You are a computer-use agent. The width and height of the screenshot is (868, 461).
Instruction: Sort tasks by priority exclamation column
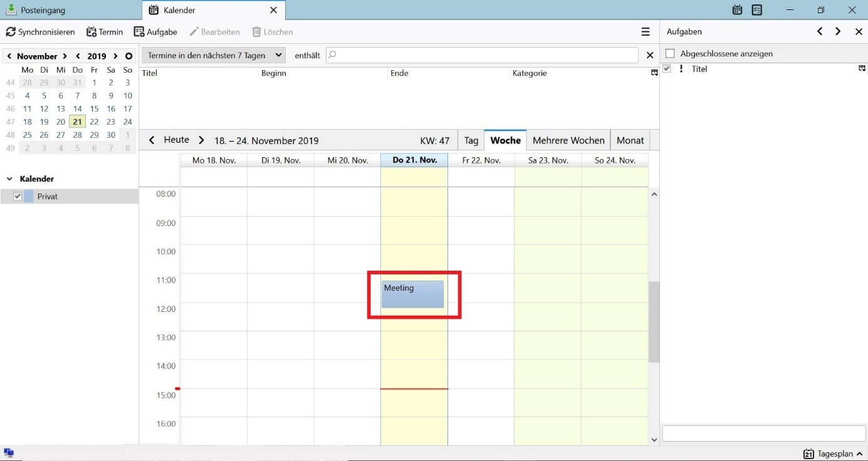(681, 69)
